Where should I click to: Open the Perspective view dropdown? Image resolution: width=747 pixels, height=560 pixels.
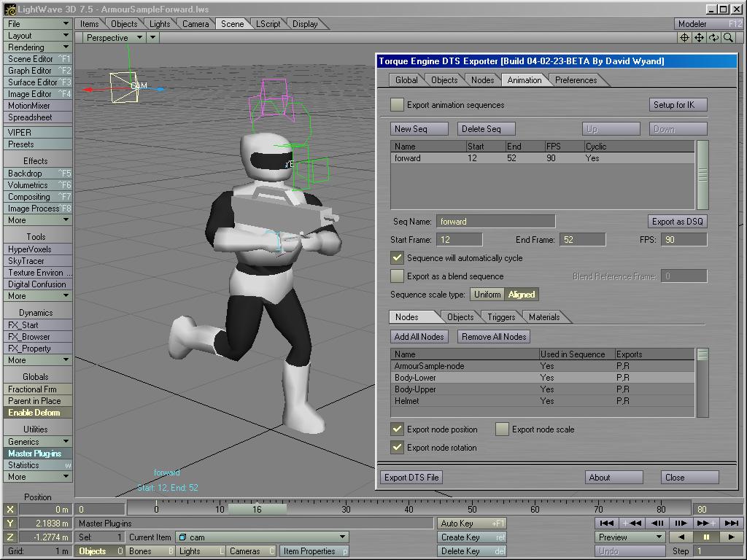[114, 38]
